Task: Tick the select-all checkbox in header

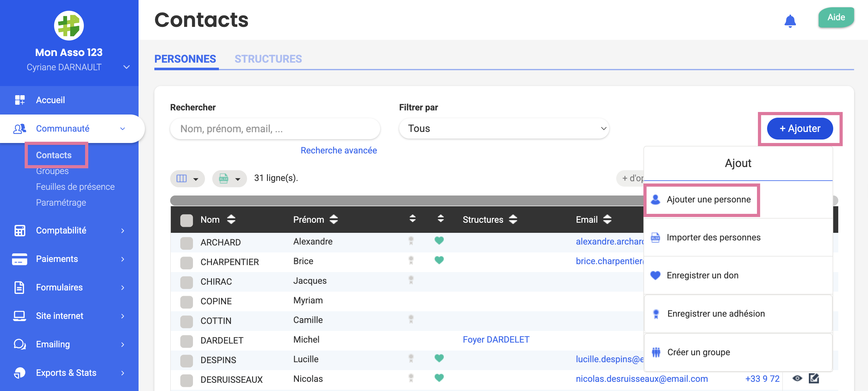Action: pyautogui.click(x=186, y=220)
